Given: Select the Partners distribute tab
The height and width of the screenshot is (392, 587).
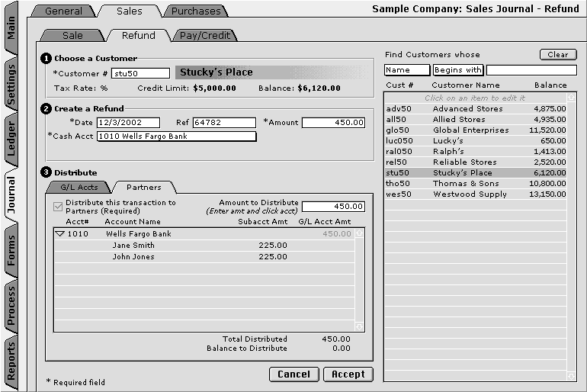Looking at the screenshot, I should point(144,187).
